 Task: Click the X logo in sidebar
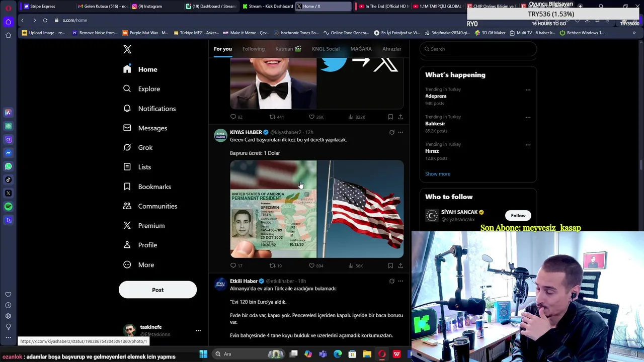127,49
